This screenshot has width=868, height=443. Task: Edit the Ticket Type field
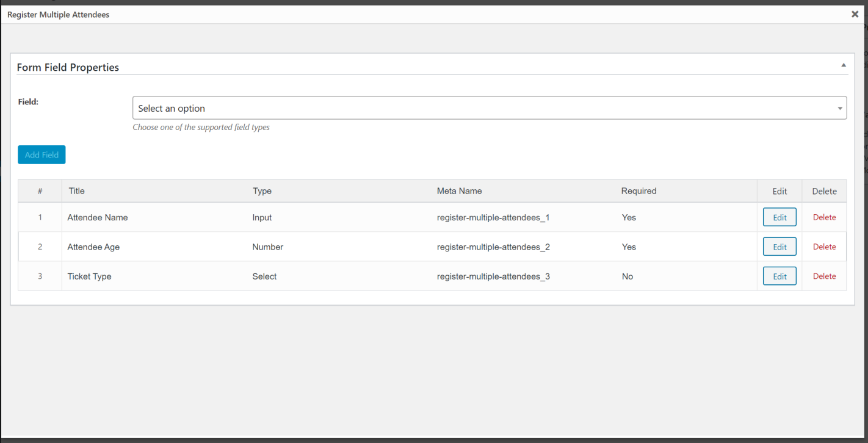click(779, 276)
